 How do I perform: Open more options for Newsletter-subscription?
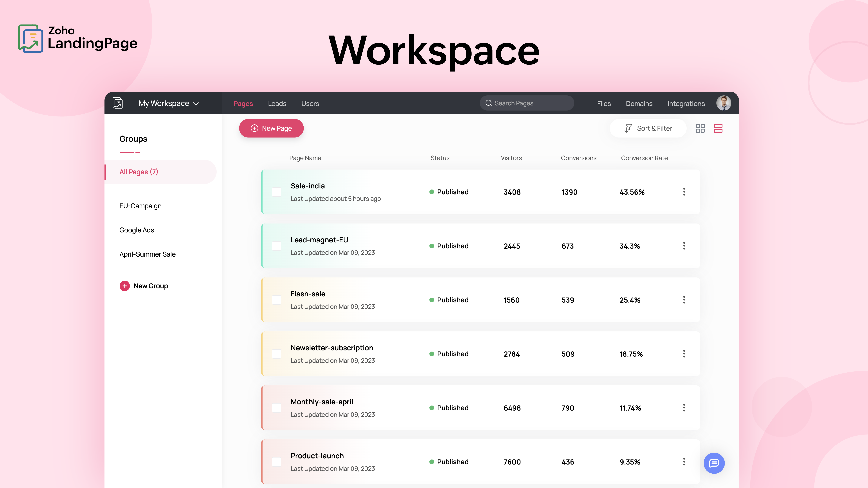[x=684, y=354]
